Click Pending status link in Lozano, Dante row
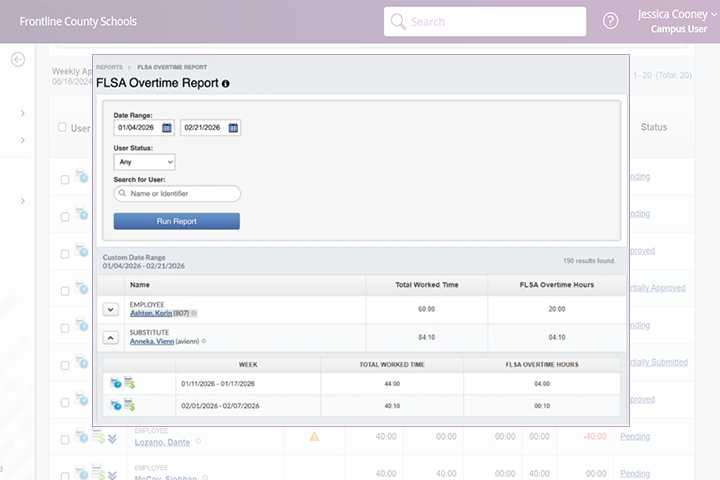 click(635, 436)
